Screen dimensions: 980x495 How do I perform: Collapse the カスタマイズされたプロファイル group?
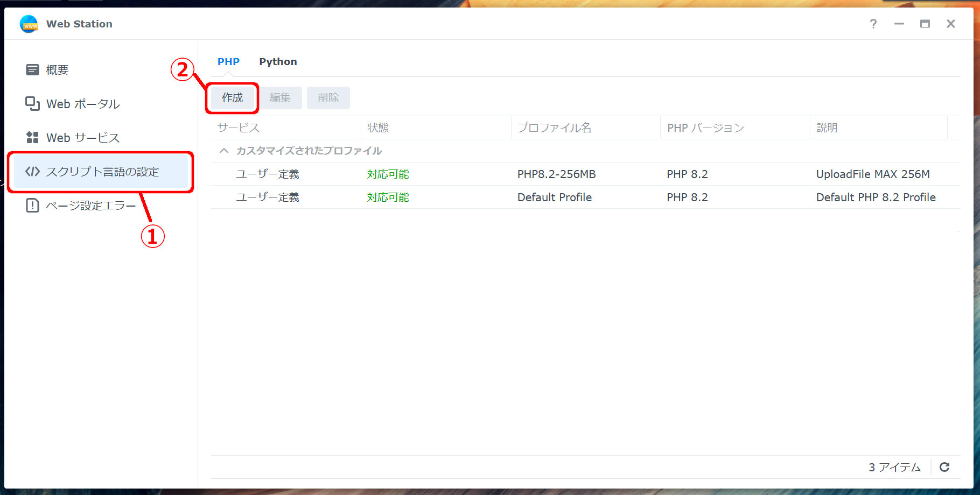tap(224, 151)
